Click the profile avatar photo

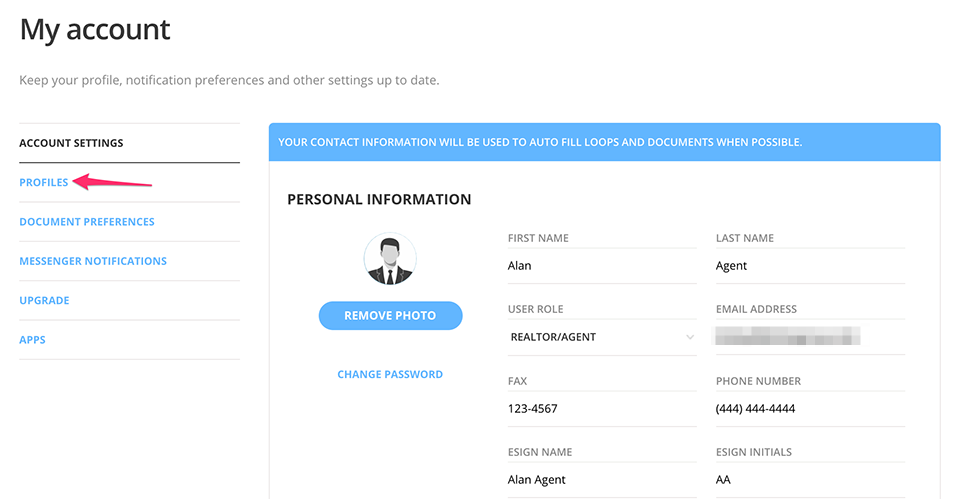click(x=390, y=260)
